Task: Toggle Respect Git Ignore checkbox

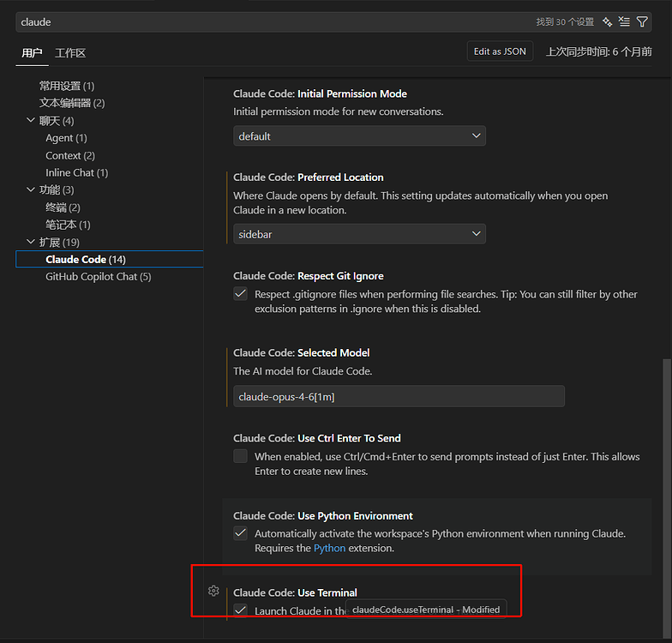Action: coord(240,293)
